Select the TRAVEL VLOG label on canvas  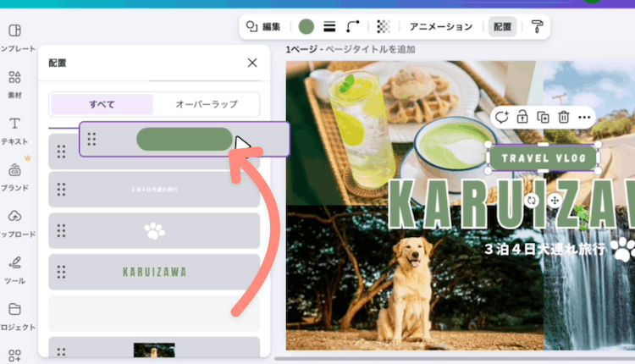pos(544,158)
